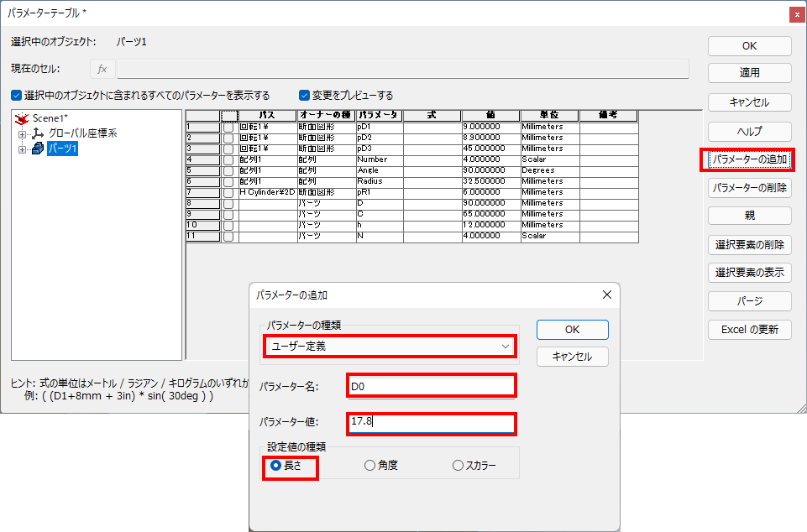The image size is (807, 532).
Task: Check the row 1 pD1 checkbox
Action: 228,127
